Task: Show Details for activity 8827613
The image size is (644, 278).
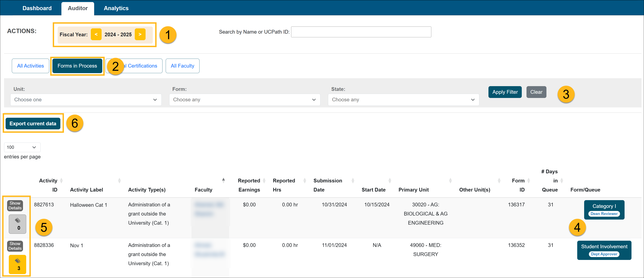Action: (15, 206)
